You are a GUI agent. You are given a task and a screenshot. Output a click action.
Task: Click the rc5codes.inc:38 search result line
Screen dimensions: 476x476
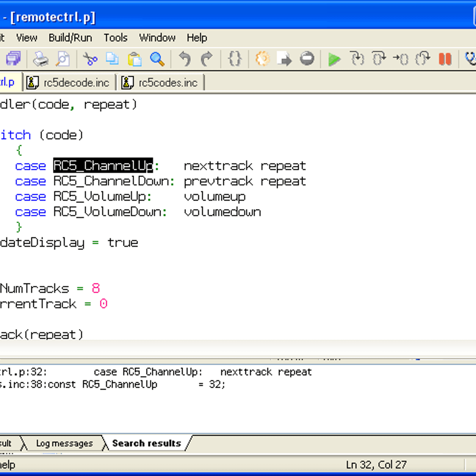point(113,384)
